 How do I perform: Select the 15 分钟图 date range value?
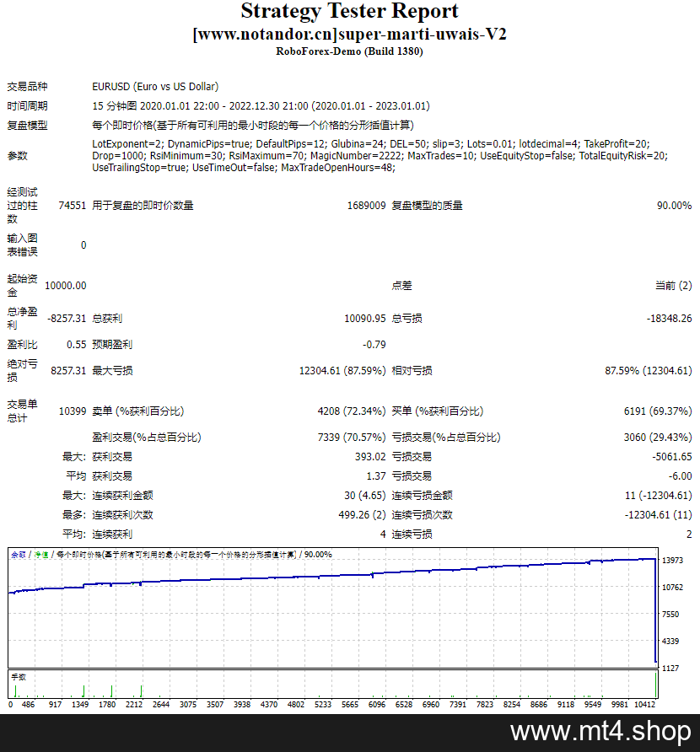pyautogui.click(x=261, y=106)
